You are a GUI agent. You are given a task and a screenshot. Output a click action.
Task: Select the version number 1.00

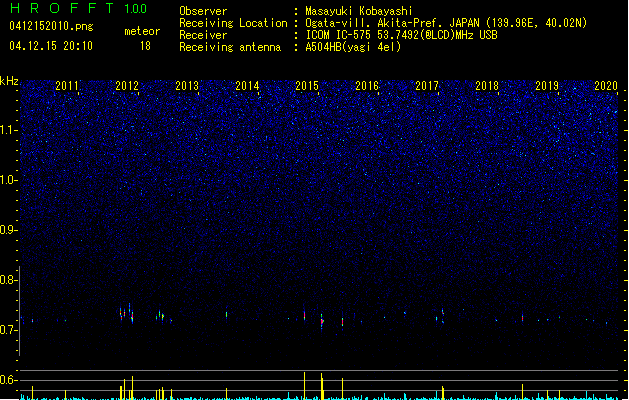click(x=135, y=9)
